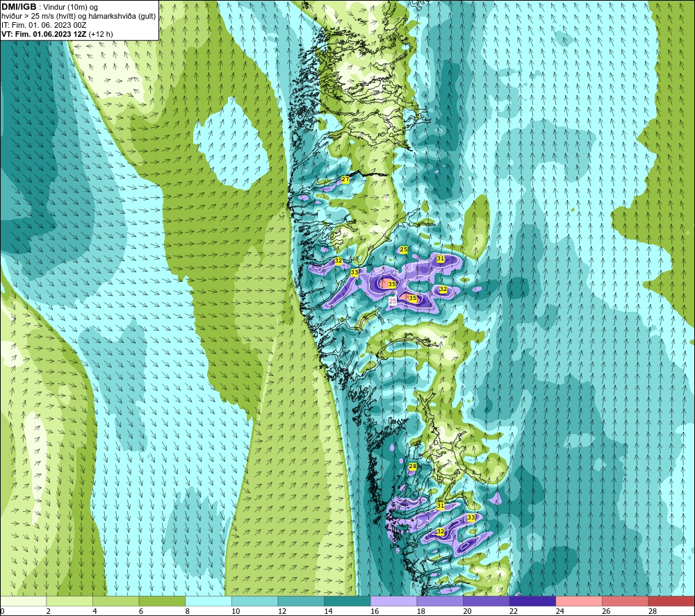Click the legend scale number '8'
Screen dimensions: 695x616
188,611
